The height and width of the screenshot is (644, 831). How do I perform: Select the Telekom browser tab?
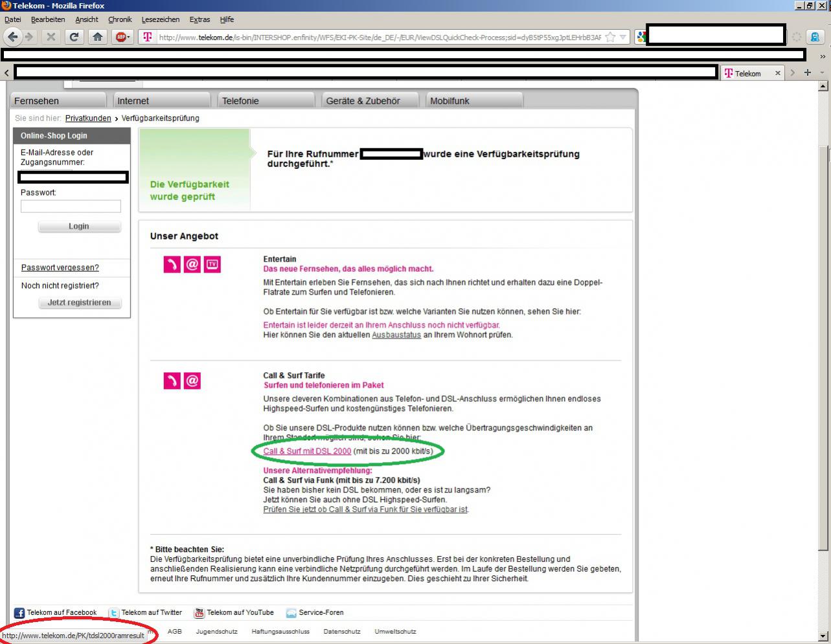pos(747,73)
